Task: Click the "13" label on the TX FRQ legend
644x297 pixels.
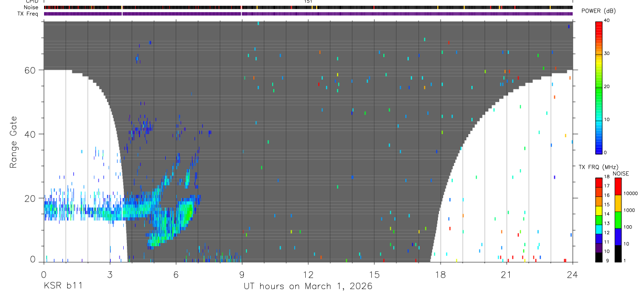Action: point(607,223)
